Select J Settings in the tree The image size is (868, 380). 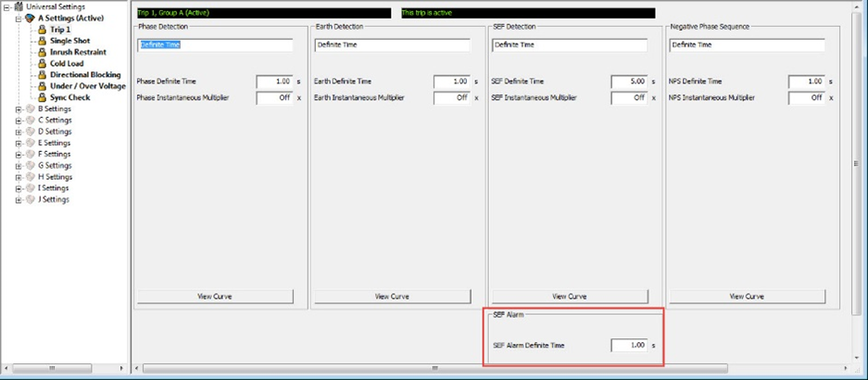(x=53, y=199)
